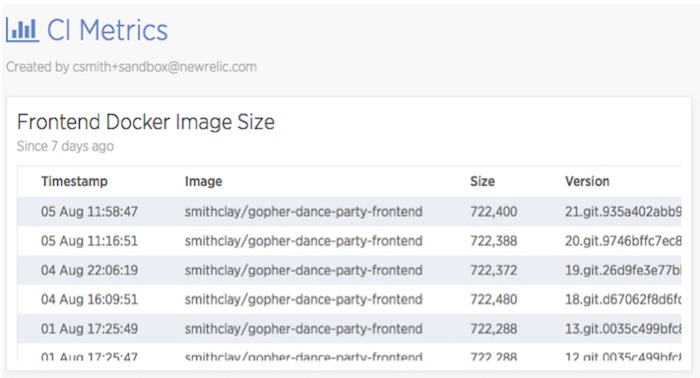Image resolution: width=700 pixels, height=378 pixels.
Task: Select size 722,288 in 17:25:49 row
Action: [x=493, y=328]
